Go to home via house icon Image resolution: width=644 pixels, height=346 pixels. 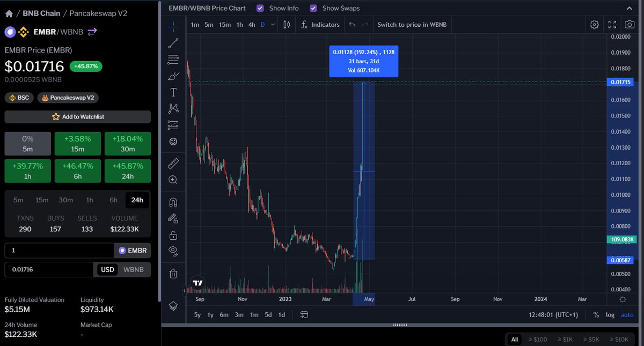9,13
